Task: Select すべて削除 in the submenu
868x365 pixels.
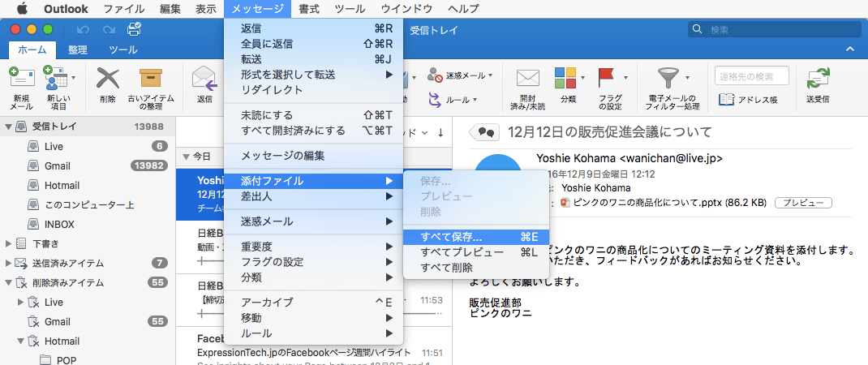Action: click(476, 268)
